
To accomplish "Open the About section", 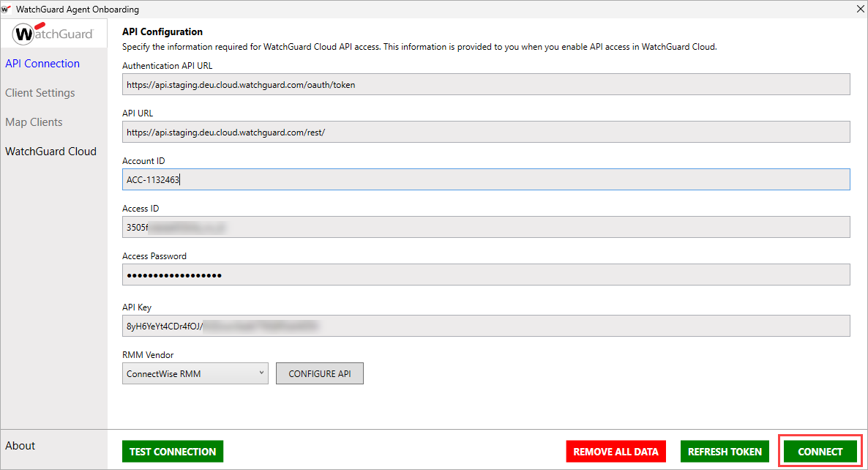I will pos(20,446).
